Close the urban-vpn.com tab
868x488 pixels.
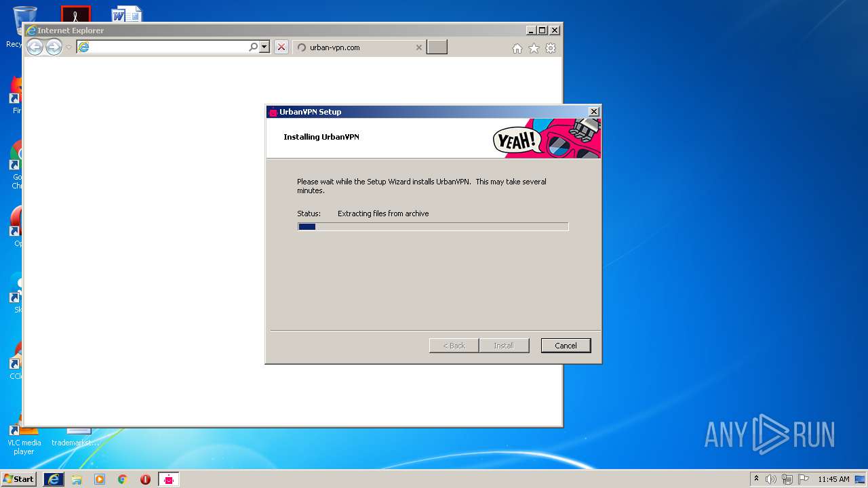click(418, 47)
